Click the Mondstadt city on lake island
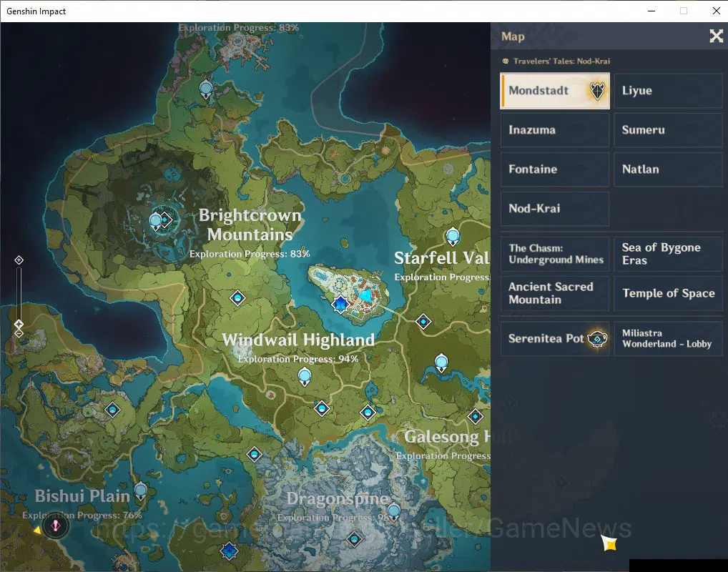The image size is (728, 572). pyautogui.click(x=349, y=293)
